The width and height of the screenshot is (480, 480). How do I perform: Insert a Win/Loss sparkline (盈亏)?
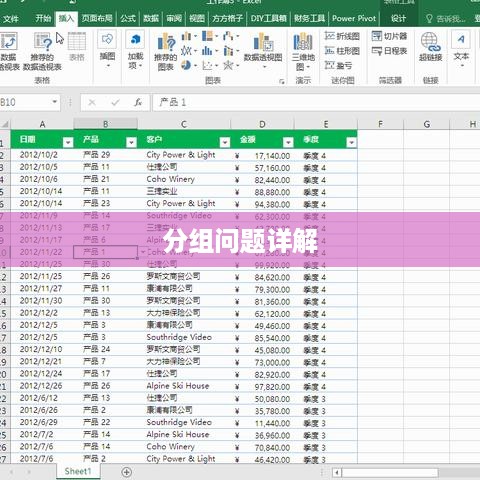click(x=339, y=65)
